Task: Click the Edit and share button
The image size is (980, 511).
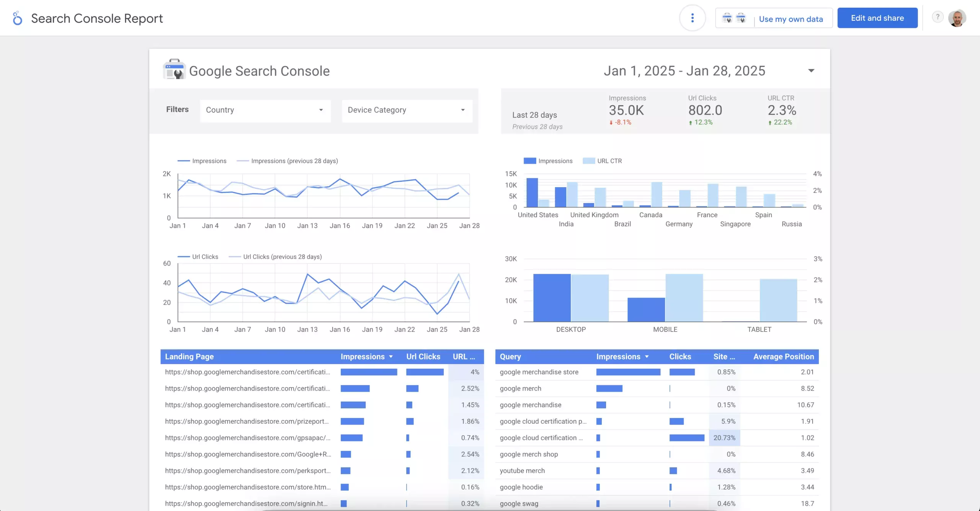Action: [877, 18]
